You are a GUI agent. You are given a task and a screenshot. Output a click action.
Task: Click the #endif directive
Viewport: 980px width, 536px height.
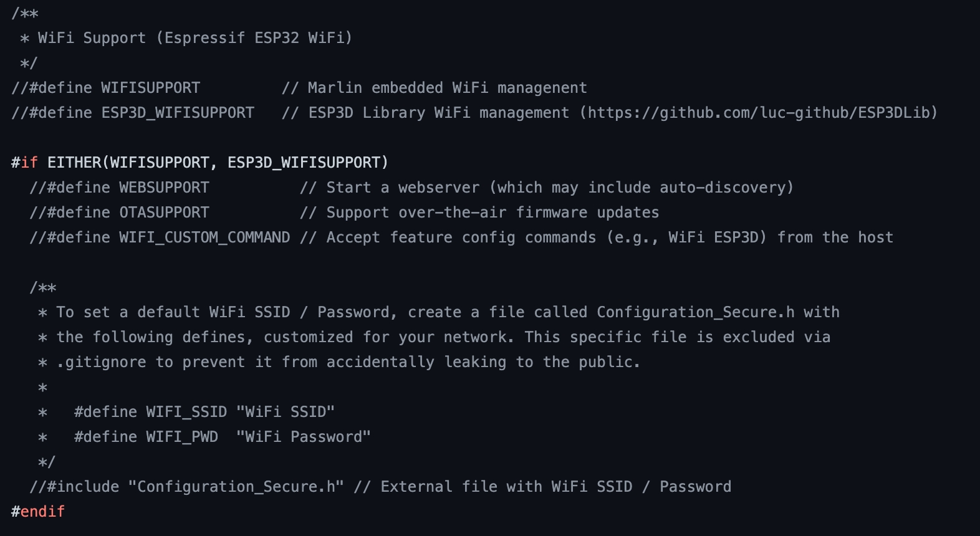tap(38, 512)
